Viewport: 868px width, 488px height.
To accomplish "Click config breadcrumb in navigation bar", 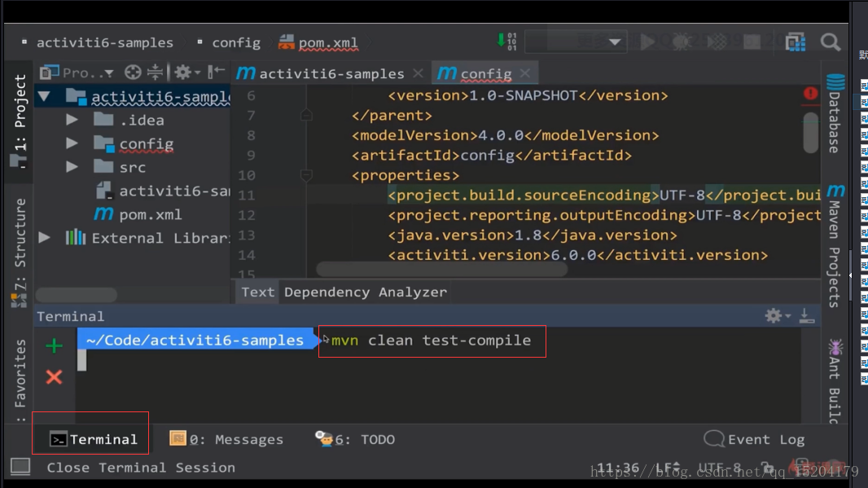I will [236, 42].
